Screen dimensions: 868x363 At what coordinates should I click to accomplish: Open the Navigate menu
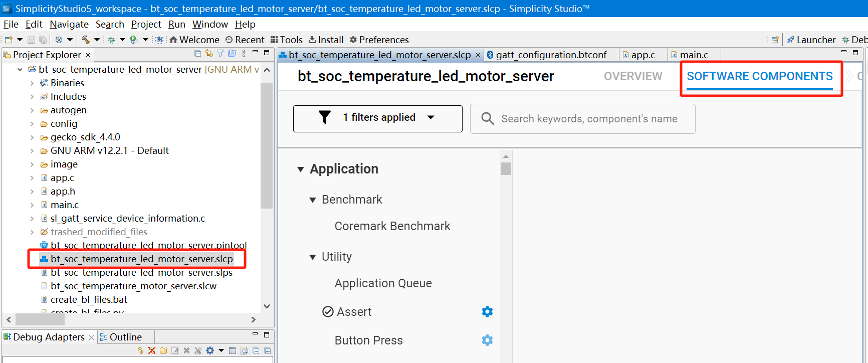tap(69, 24)
